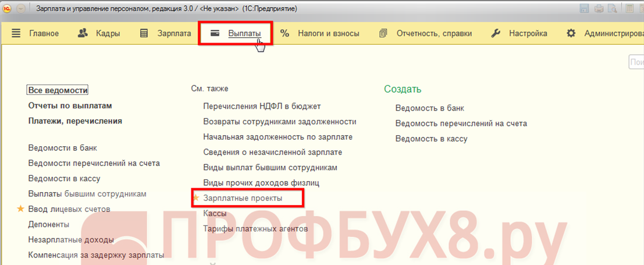Open Ведомости в кассу list

tap(65, 179)
